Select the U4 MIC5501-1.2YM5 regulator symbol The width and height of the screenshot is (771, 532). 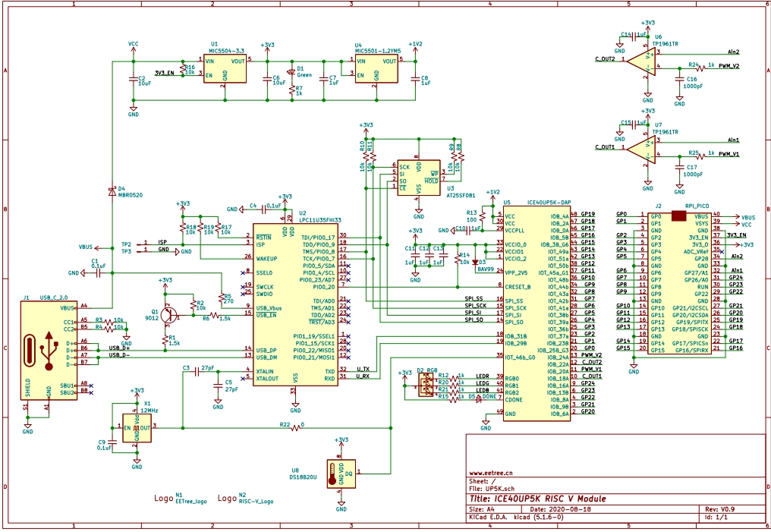click(376, 68)
